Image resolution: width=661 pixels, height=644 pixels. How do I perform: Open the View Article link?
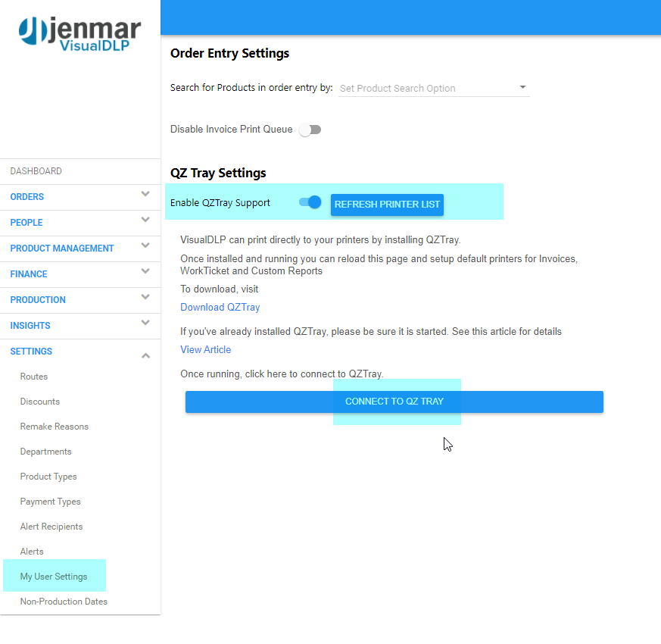(x=206, y=349)
